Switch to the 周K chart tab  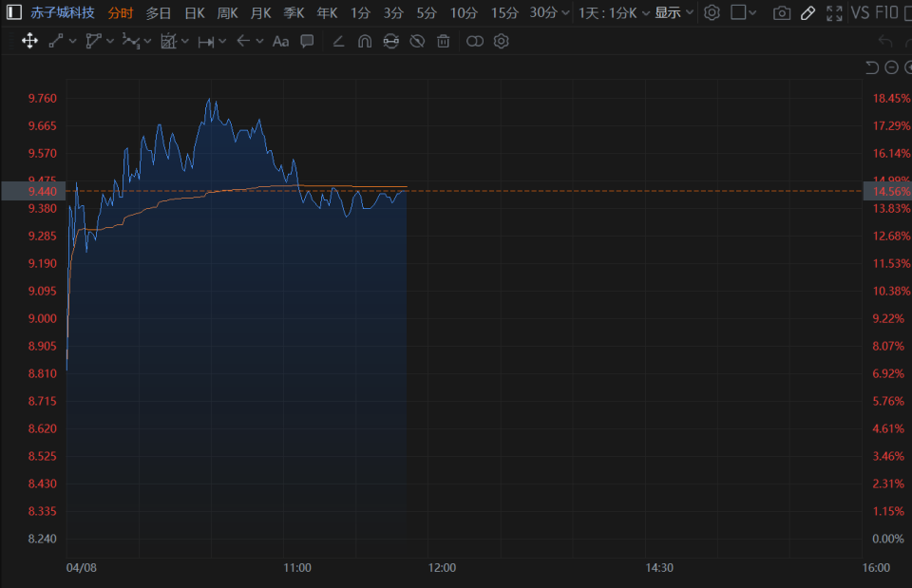tap(227, 12)
